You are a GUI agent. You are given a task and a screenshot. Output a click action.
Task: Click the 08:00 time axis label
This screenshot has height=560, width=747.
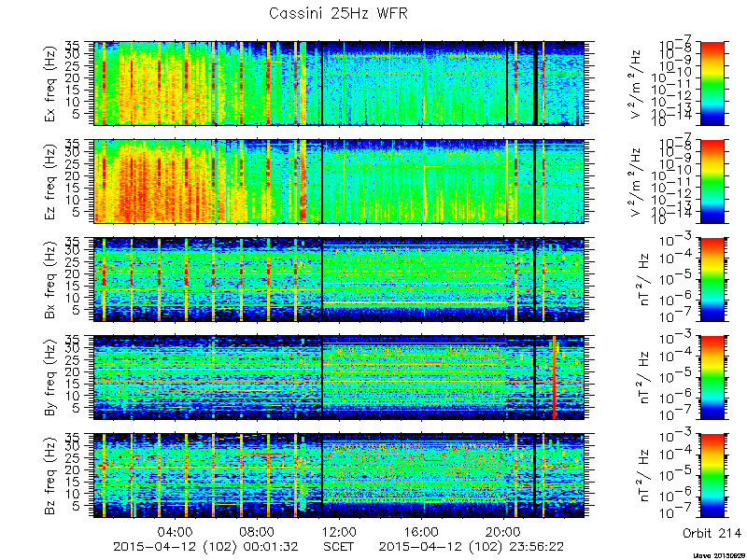click(258, 532)
